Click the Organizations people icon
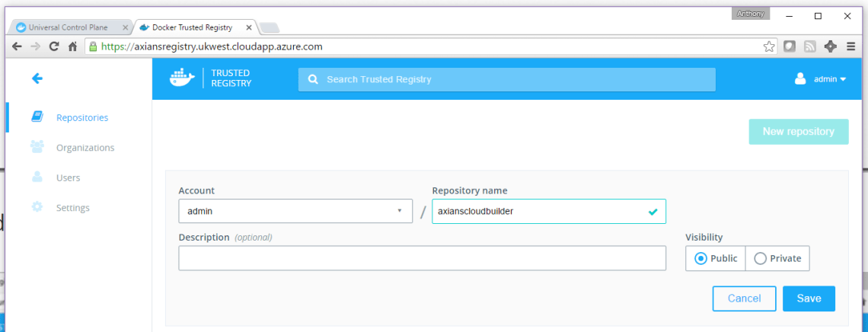This screenshot has height=332, width=868. [37, 147]
